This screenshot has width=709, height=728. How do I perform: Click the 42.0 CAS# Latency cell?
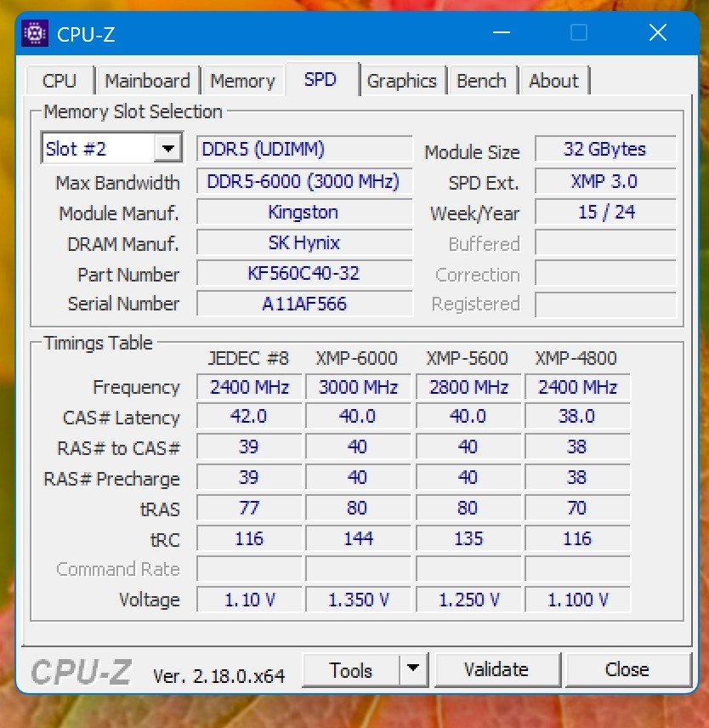tap(249, 416)
